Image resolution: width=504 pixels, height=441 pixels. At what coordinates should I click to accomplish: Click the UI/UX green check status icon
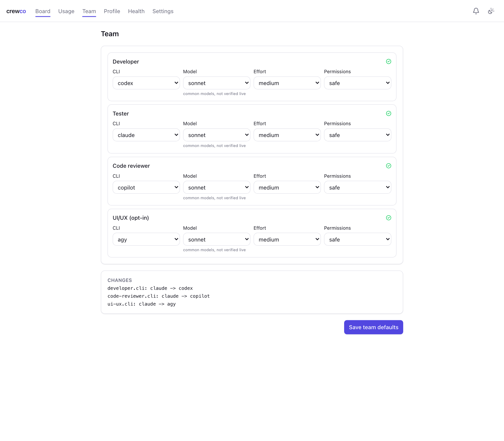388,218
